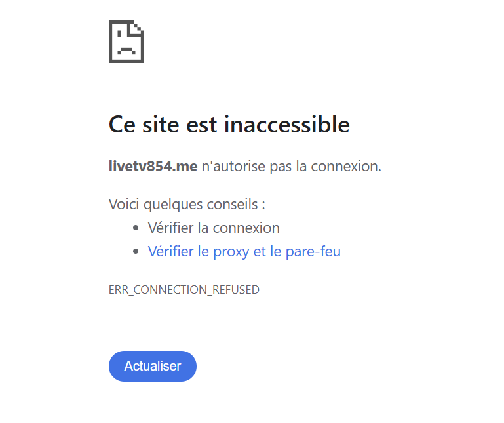The width and height of the screenshot is (504, 423).
Task: Click the word pare-feu in the blue link
Action: tap(313, 251)
